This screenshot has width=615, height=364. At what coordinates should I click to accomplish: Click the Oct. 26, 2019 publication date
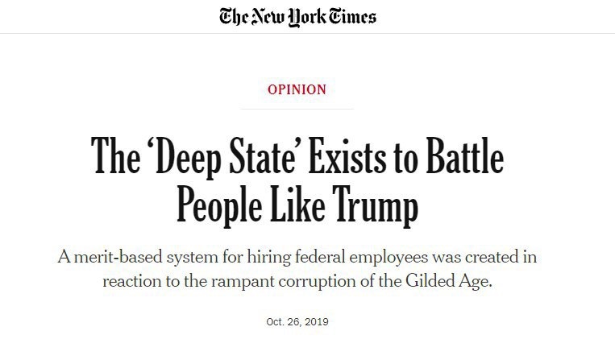(297, 322)
